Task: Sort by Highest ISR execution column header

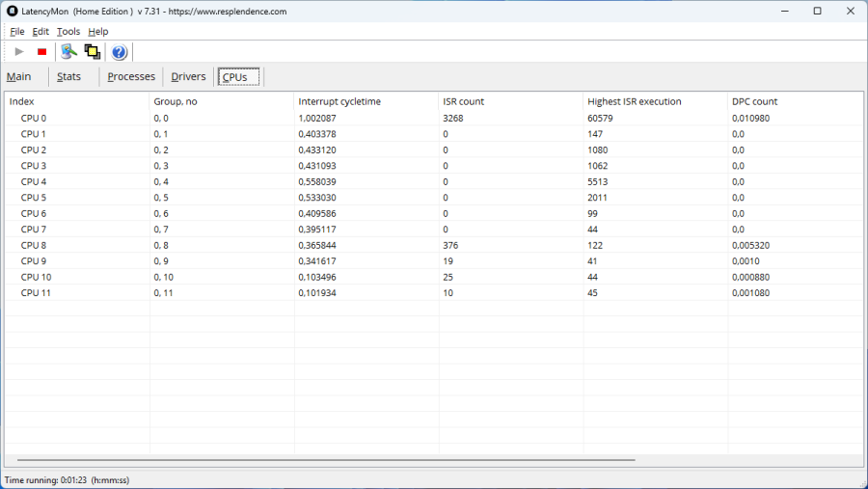Action: tap(634, 101)
